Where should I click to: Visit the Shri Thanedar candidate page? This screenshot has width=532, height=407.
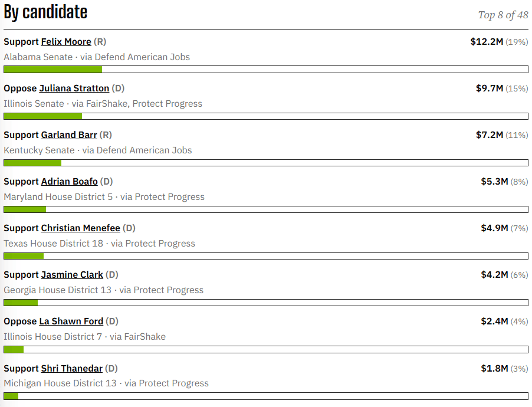[x=71, y=368]
